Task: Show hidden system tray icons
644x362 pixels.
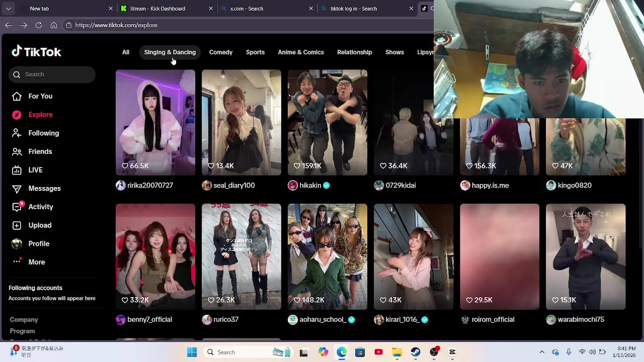Action: click(542, 352)
